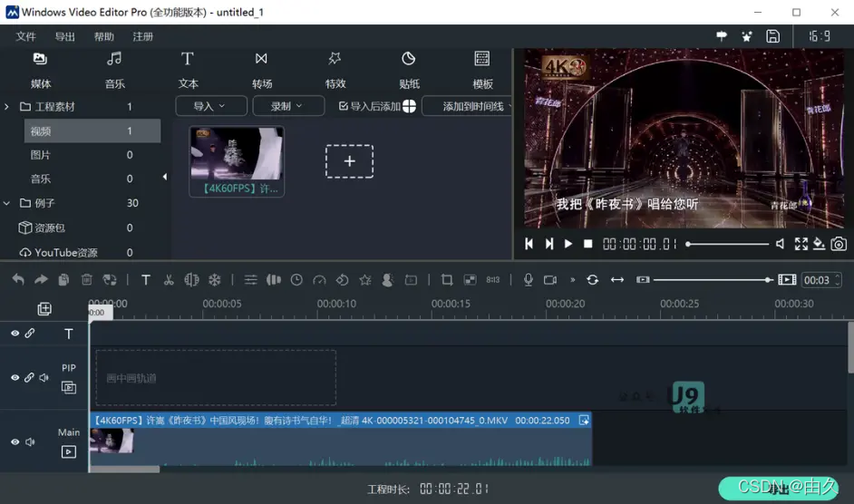The width and height of the screenshot is (854, 504).
Task: Open the 导出 menu
Action: tap(64, 36)
